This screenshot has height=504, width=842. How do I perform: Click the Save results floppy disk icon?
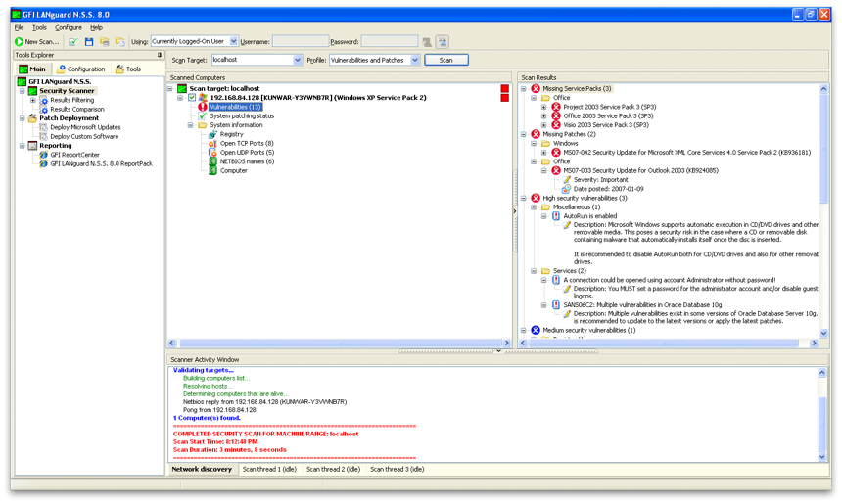click(x=89, y=42)
